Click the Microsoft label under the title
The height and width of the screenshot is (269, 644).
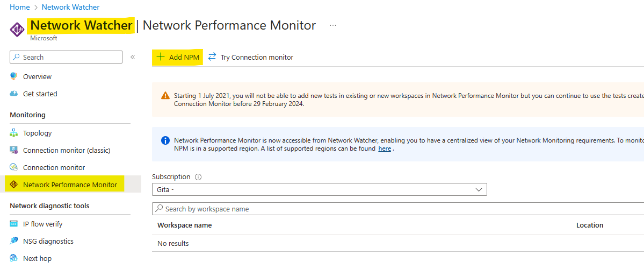[44, 38]
